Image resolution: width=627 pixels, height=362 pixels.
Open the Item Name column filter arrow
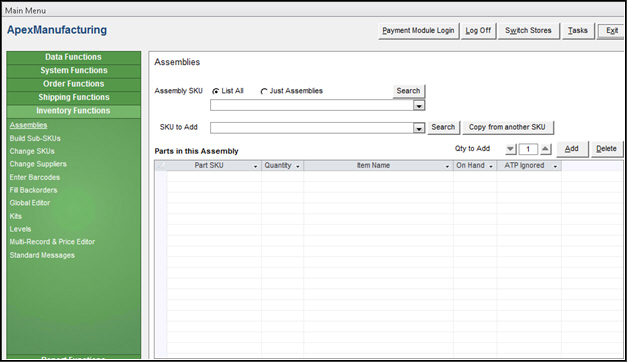(x=447, y=166)
